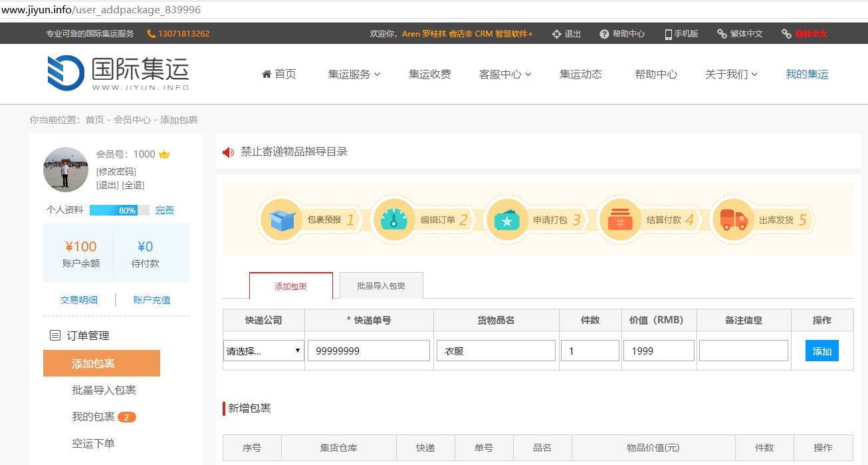The height and width of the screenshot is (465, 868).
Task: Click the 国际集运 site logo
Action: click(118, 73)
